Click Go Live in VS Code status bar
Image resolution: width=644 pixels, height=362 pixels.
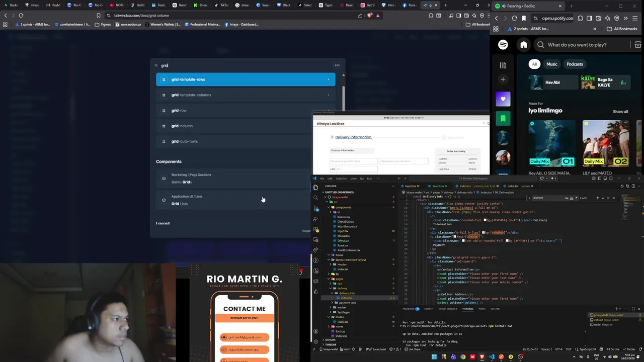coord(614,349)
